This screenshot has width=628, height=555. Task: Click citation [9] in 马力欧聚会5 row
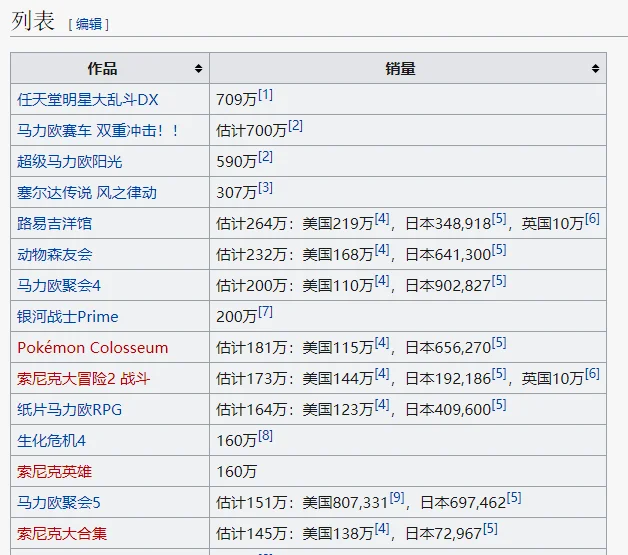tap(397, 498)
